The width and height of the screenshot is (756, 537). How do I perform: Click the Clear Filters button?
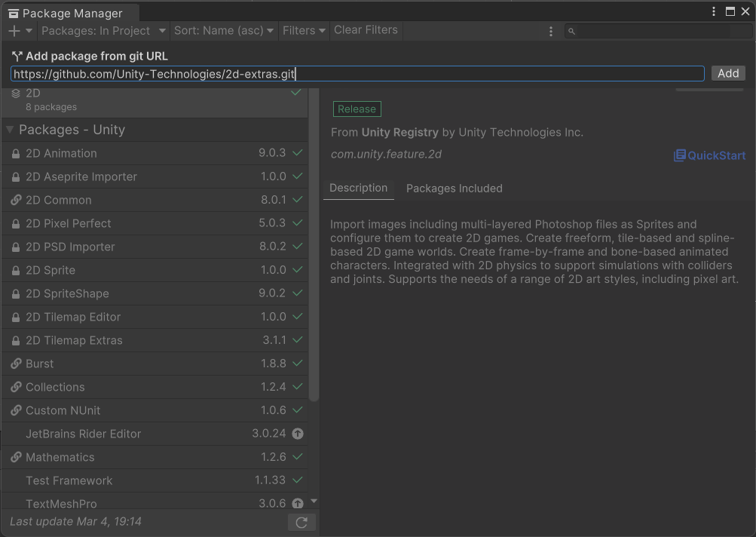366,30
